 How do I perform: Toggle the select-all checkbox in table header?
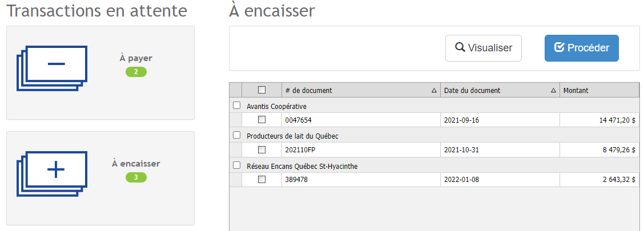[262, 90]
